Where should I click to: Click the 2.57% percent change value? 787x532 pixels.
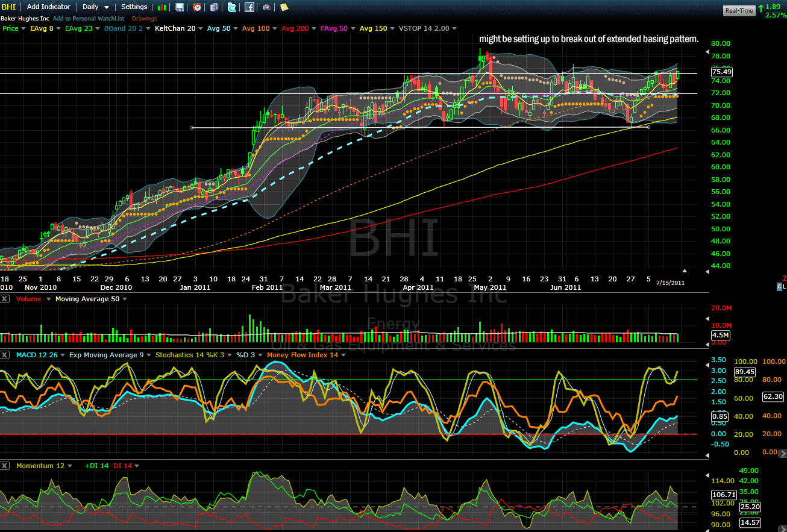pyautogui.click(x=775, y=15)
